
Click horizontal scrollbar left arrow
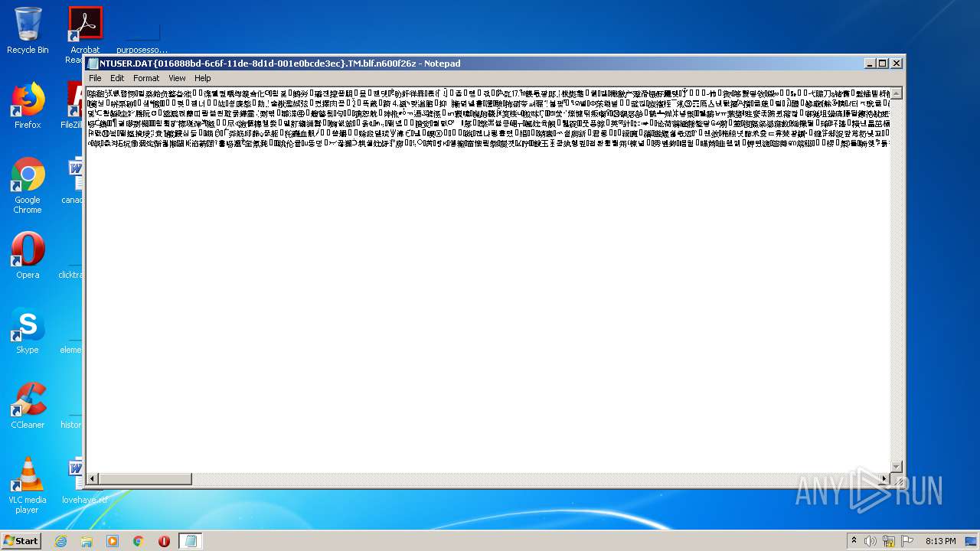tap(93, 479)
